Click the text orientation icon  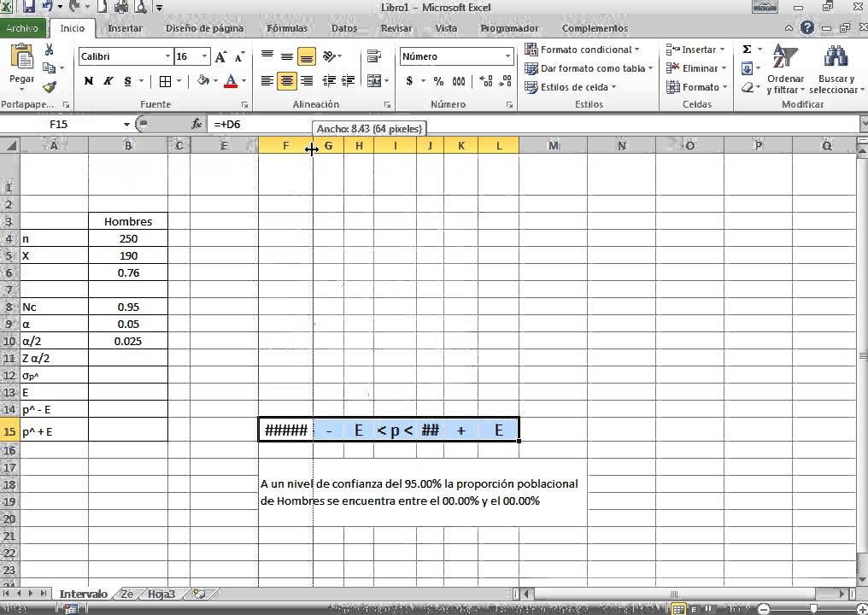330,56
